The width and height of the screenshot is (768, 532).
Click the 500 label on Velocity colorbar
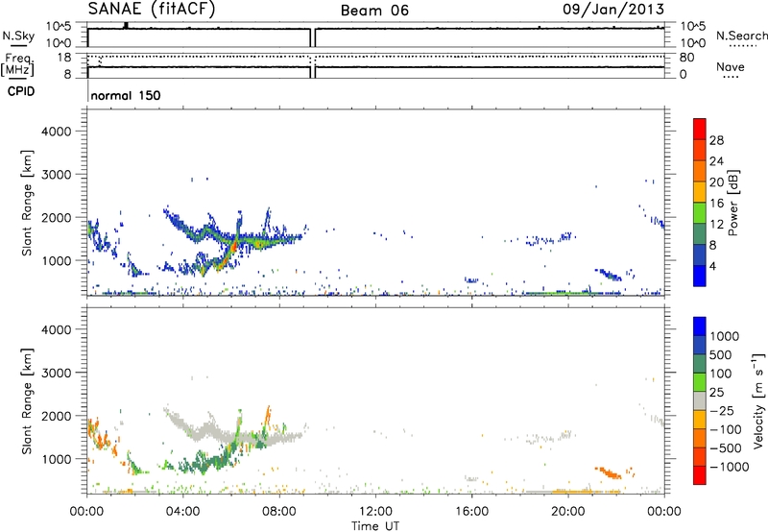pos(721,355)
